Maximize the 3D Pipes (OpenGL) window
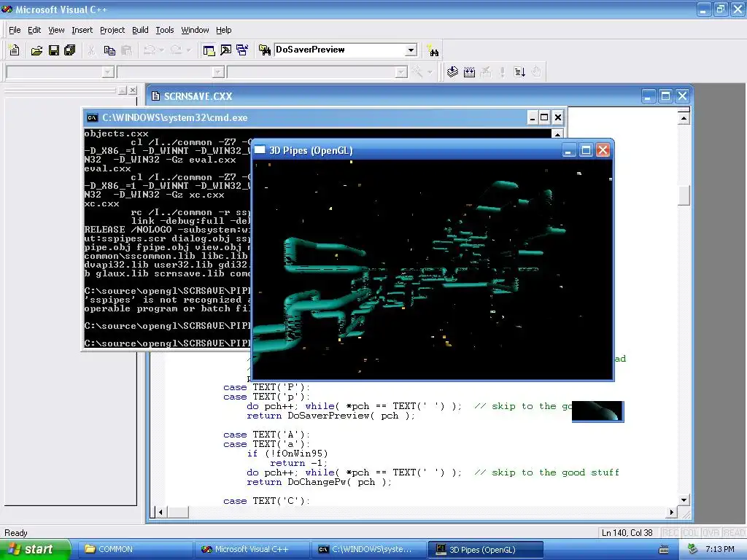The width and height of the screenshot is (747, 560). (x=586, y=150)
